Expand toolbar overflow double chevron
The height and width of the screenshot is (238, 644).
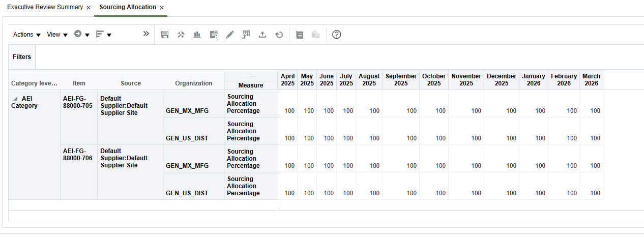(146, 34)
